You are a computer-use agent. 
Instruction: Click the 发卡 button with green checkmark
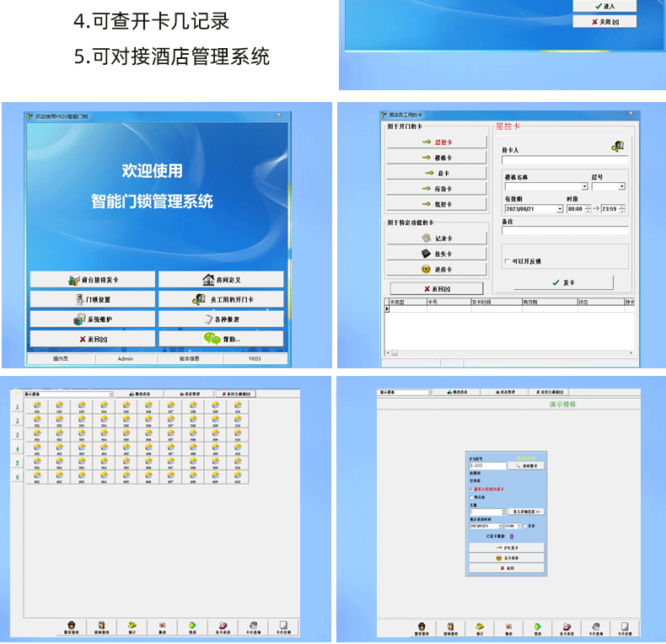563,282
